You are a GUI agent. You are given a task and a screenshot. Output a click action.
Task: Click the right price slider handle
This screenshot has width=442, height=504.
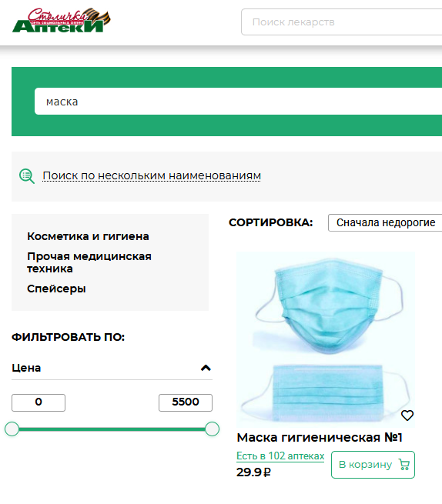(212, 429)
